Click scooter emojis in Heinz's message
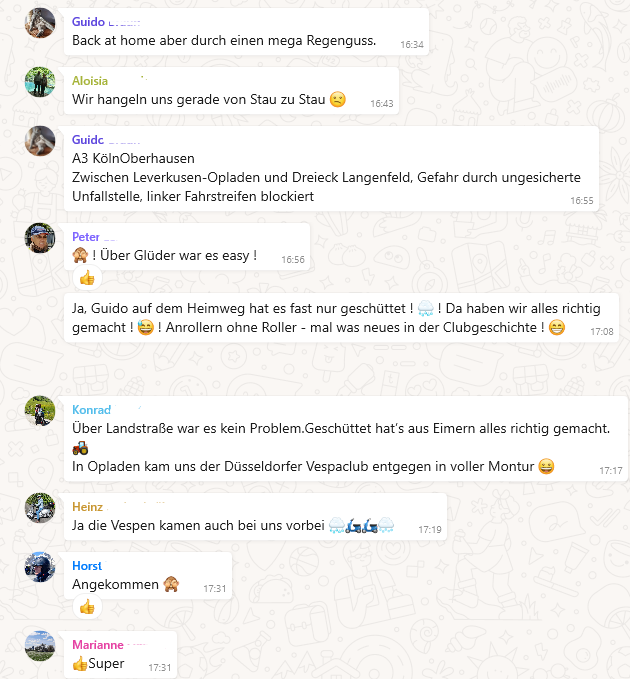630x679 pixels. coord(361,525)
